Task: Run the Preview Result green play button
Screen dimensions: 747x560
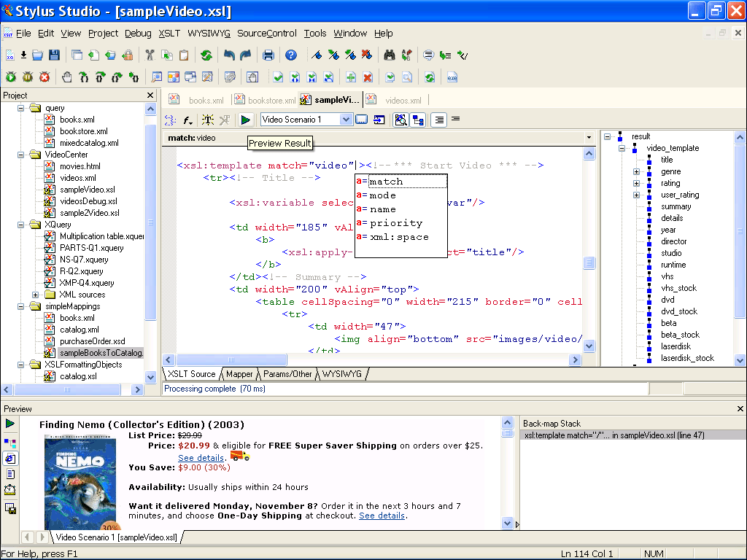Action: [x=246, y=120]
